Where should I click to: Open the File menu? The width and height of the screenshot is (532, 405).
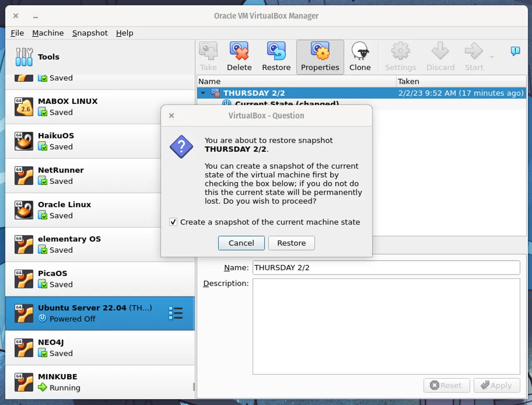pyautogui.click(x=17, y=33)
